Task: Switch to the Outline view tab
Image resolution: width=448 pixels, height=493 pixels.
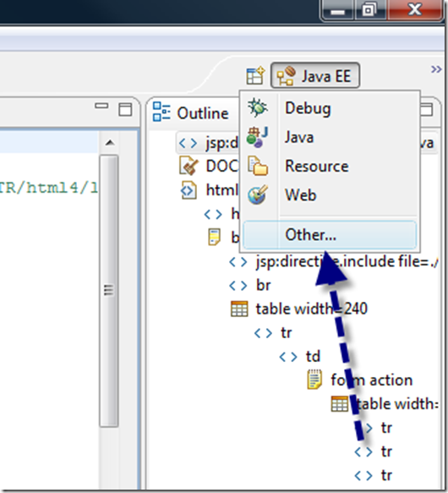Action: tap(192, 112)
